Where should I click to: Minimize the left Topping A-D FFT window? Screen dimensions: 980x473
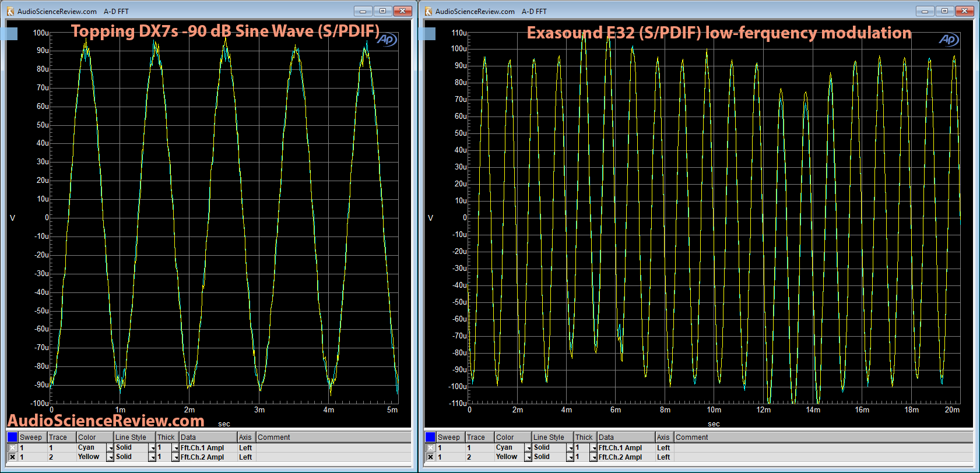(363, 11)
